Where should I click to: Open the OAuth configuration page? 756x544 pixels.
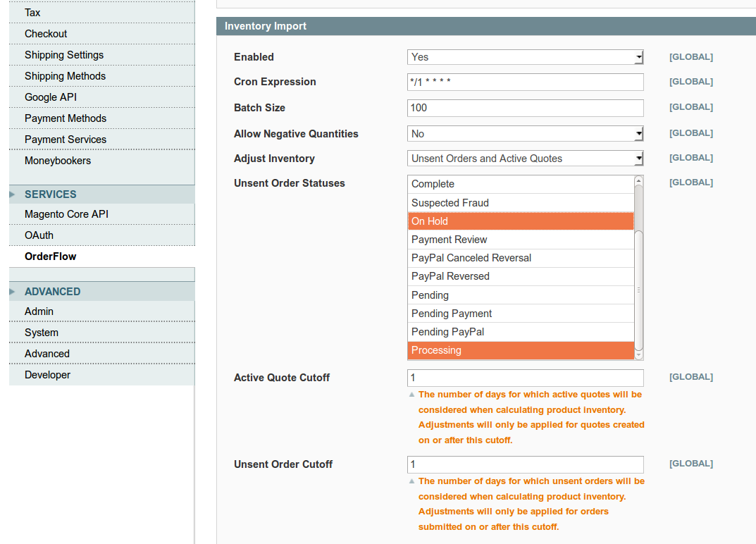(39, 235)
